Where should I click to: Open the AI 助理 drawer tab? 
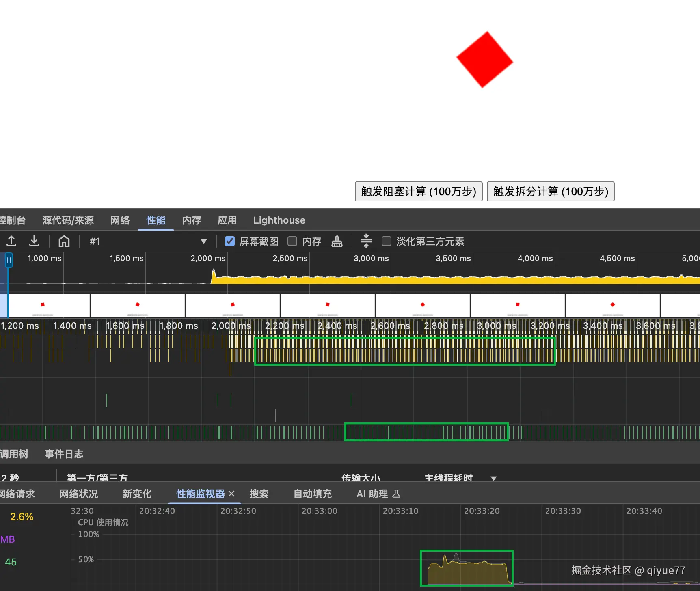point(378,494)
